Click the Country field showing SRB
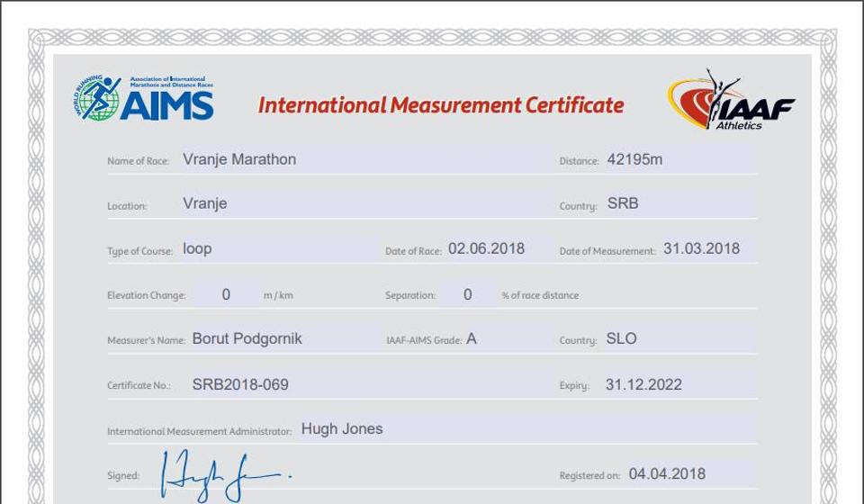864x504 pixels. pyautogui.click(x=677, y=204)
